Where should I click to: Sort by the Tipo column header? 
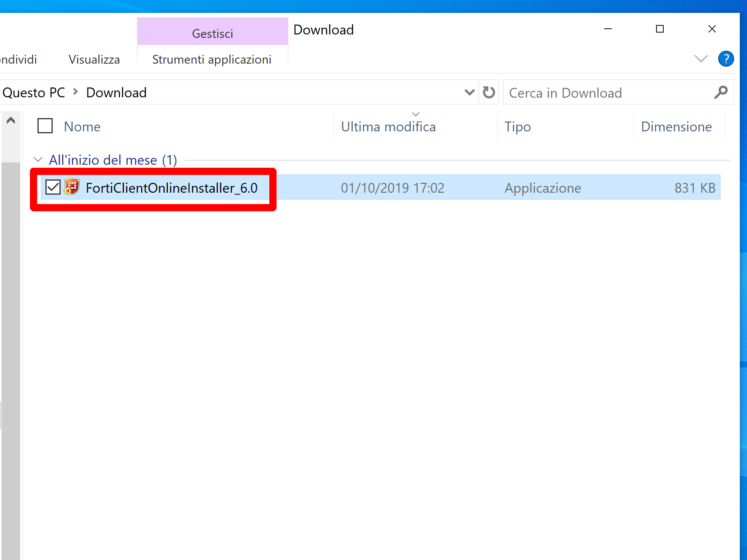click(517, 126)
